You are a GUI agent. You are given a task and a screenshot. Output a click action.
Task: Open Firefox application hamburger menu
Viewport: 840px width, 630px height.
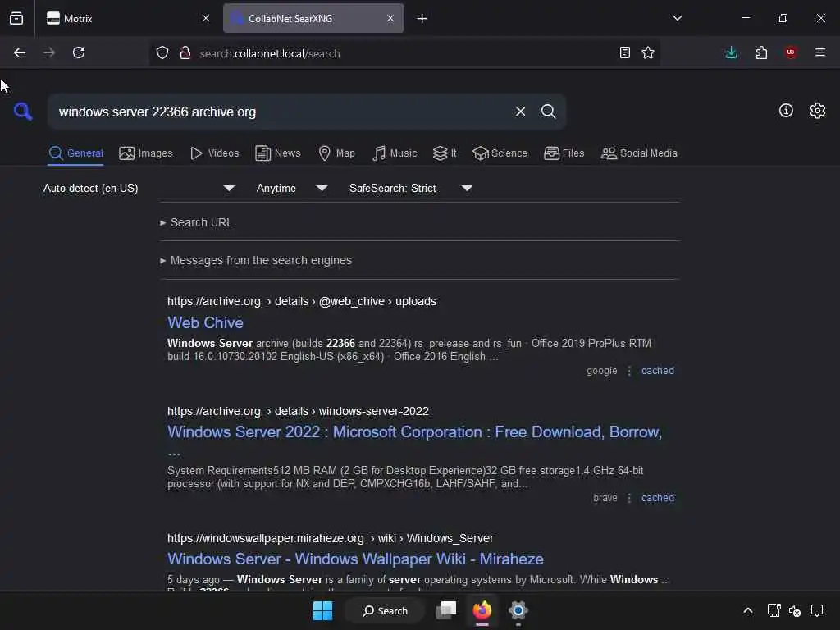point(820,52)
